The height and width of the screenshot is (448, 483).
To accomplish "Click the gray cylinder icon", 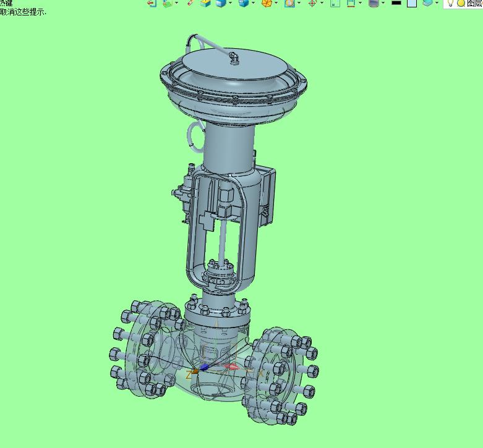I will point(374,2).
